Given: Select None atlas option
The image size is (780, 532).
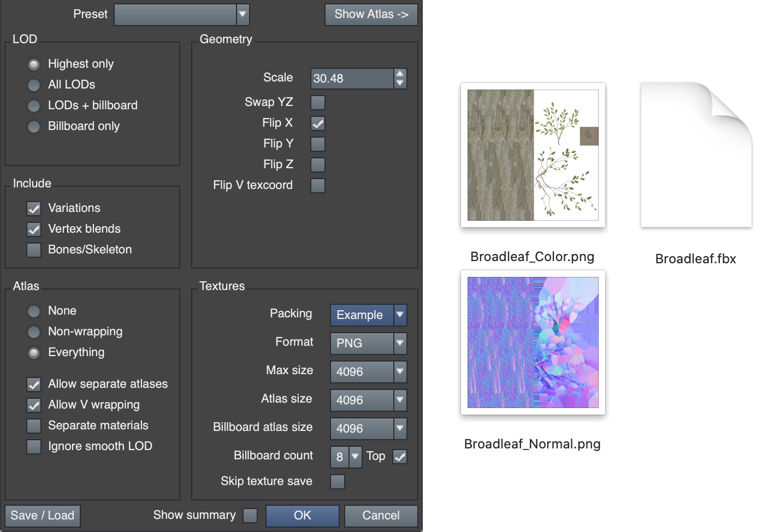Looking at the screenshot, I should click(34, 311).
